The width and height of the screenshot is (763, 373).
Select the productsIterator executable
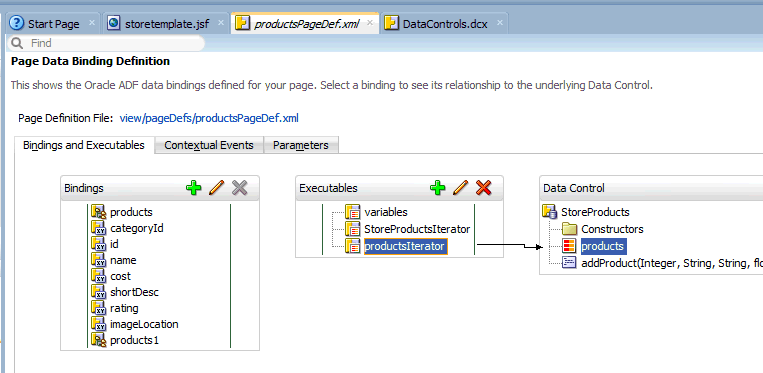pyautogui.click(x=405, y=246)
